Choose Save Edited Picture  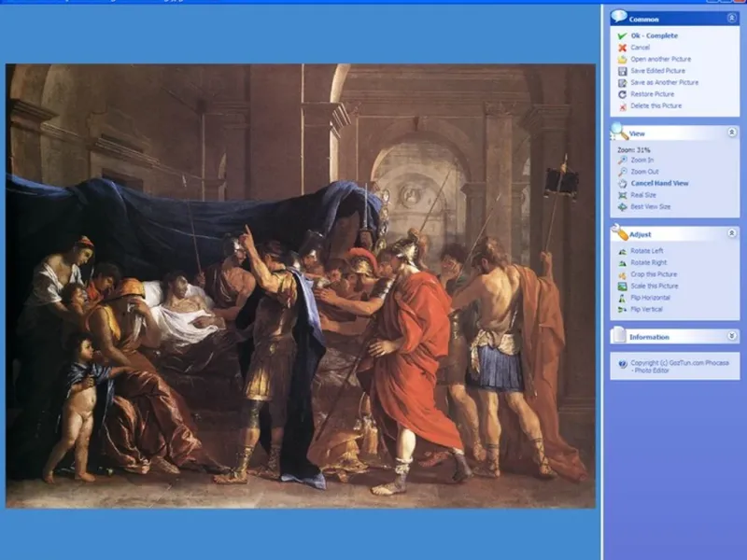pyautogui.click(x=658, y=71)
